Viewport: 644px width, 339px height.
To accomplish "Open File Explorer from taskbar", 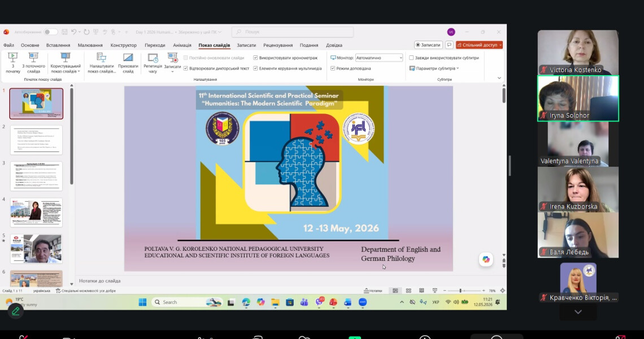I will (x=275, y=302).
